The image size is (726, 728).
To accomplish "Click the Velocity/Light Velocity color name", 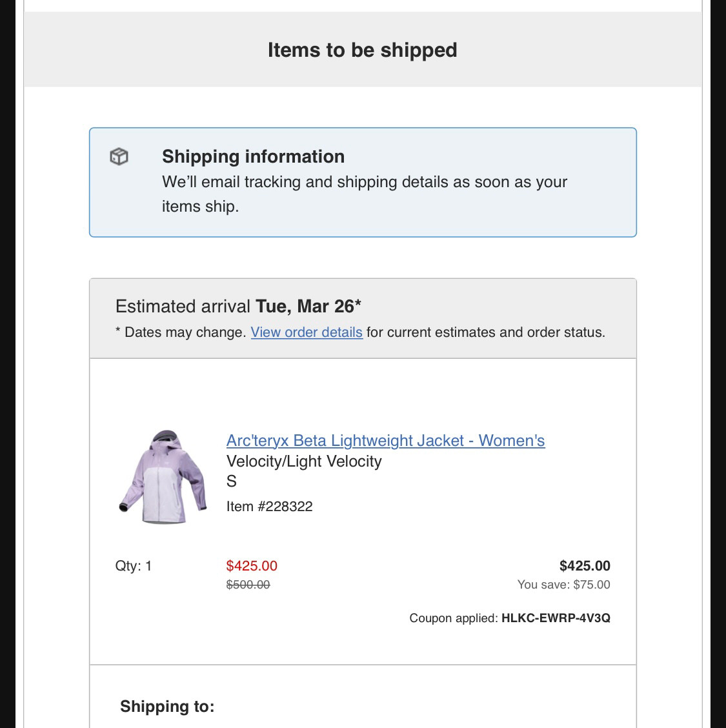I will [304, 461].
